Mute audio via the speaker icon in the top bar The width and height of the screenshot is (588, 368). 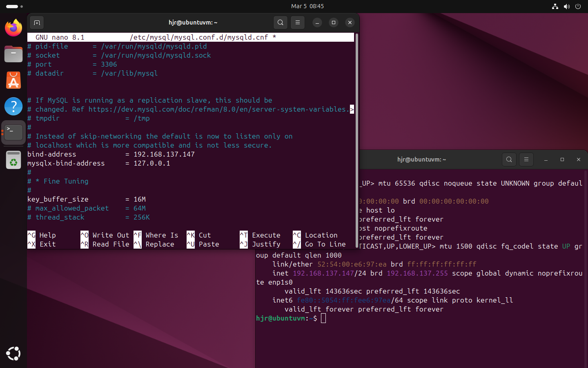[566, 6]
